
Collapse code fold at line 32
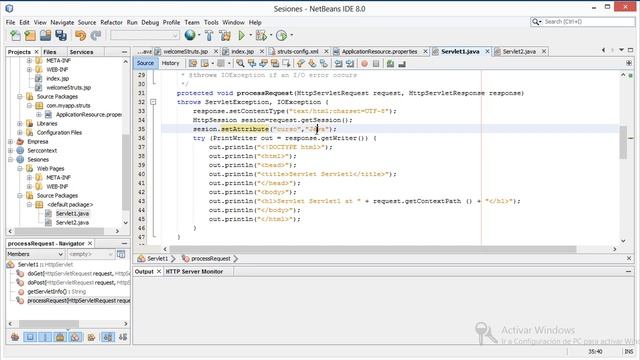153,102
